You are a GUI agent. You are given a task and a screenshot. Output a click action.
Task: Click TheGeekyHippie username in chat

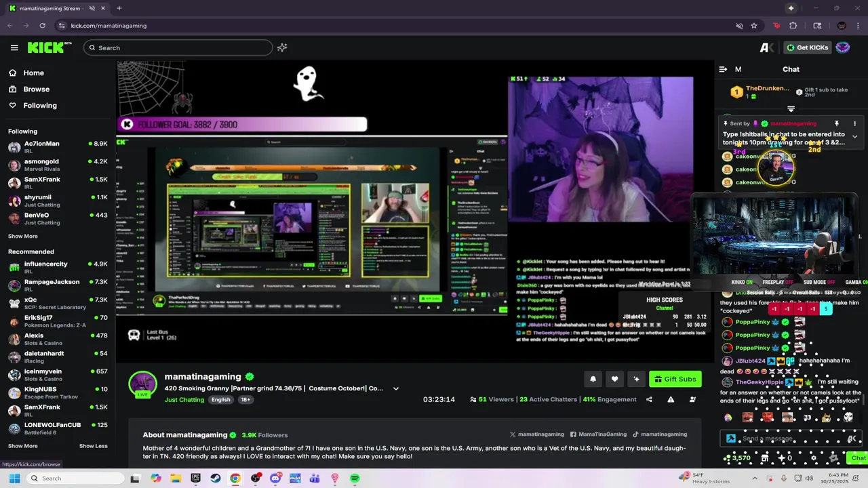pos(759,382)
